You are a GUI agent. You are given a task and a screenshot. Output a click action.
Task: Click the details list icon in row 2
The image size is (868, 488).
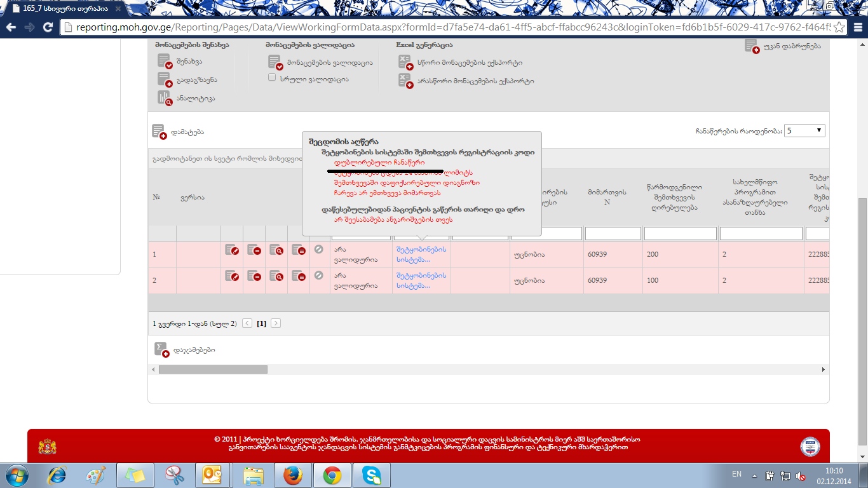tap(299, 276)
